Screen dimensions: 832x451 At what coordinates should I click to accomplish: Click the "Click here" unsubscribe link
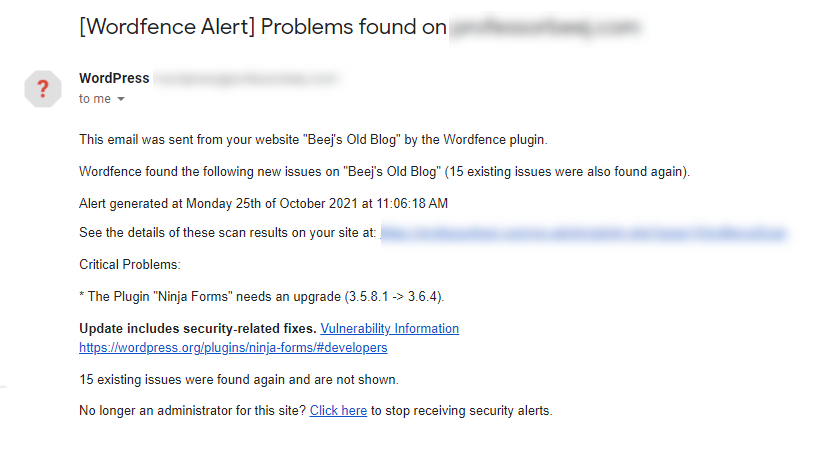pos(338,410)
